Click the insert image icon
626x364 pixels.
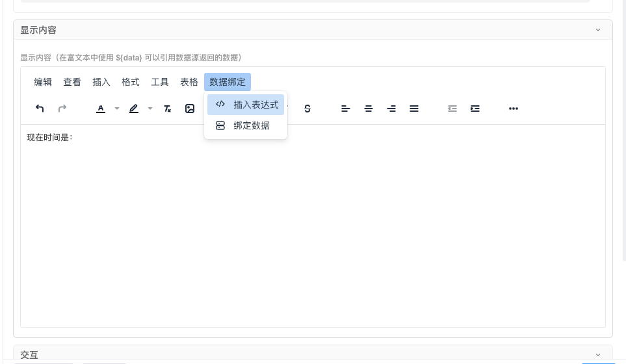point(190,109)
